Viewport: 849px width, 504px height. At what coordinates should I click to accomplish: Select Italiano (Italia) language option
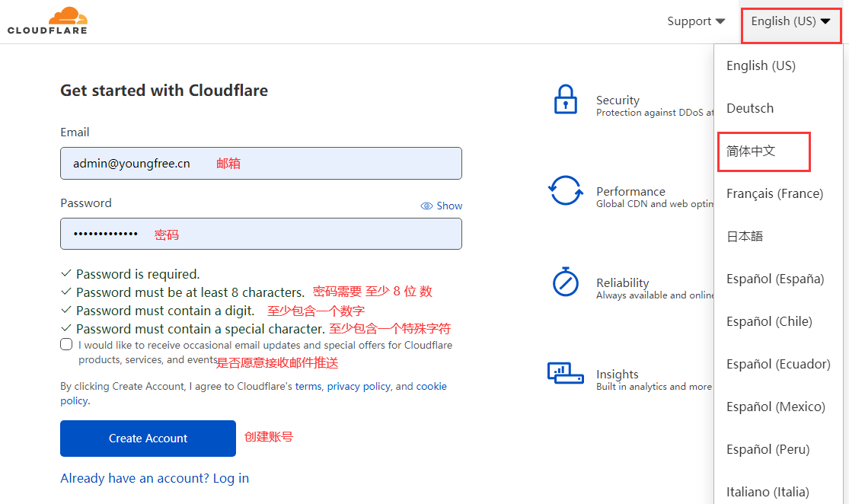click(768, 492)
